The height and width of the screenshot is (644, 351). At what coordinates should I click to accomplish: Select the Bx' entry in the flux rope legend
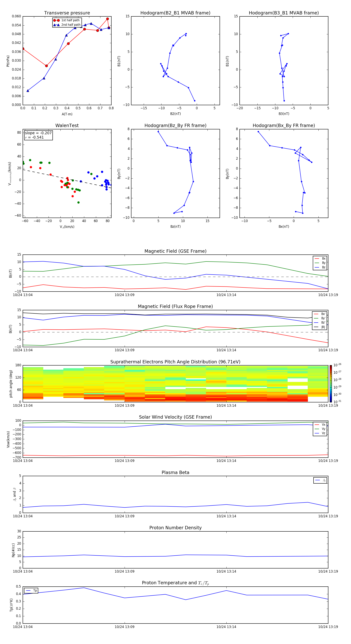(x=320, y=314)
